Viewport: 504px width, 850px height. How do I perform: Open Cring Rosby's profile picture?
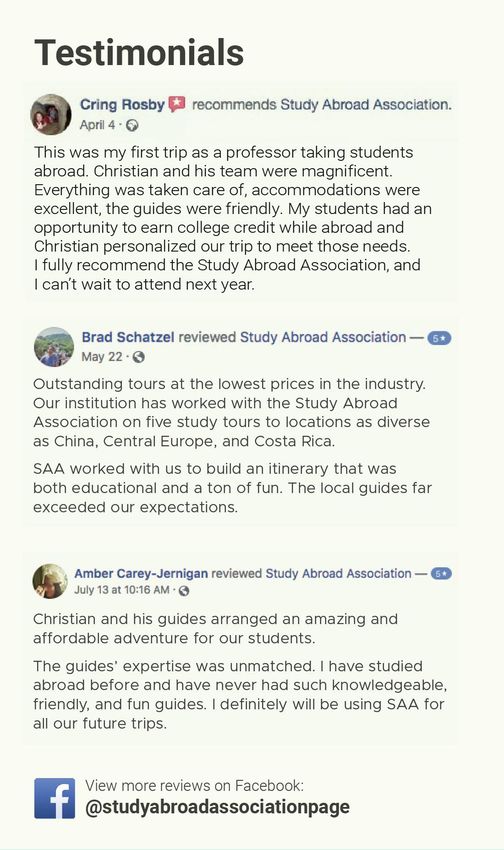51,114
